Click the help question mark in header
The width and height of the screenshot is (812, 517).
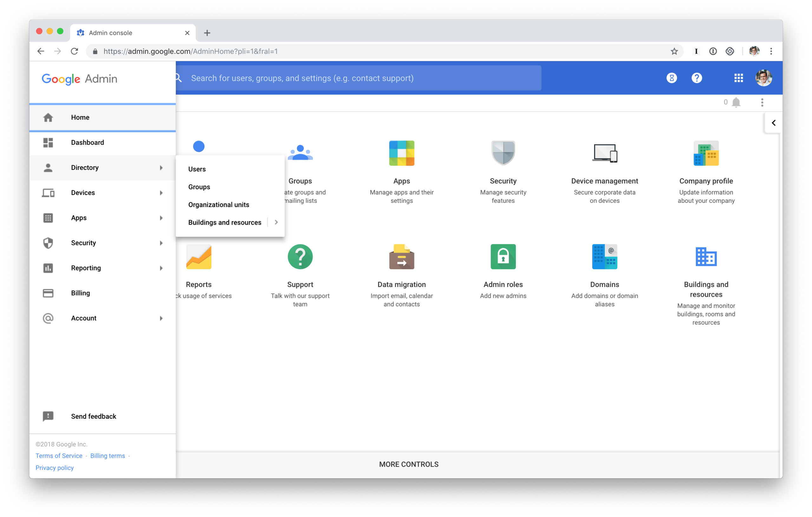(697, 78)
